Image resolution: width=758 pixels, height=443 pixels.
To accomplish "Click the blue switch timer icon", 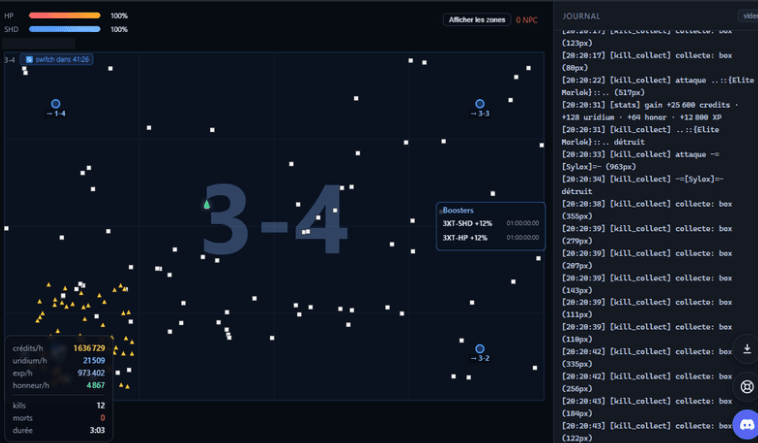I will click(x=29, y=59).
